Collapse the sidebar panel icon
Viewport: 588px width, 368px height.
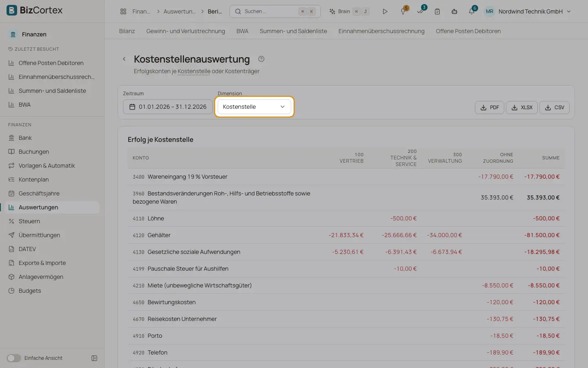click(94, 358)
